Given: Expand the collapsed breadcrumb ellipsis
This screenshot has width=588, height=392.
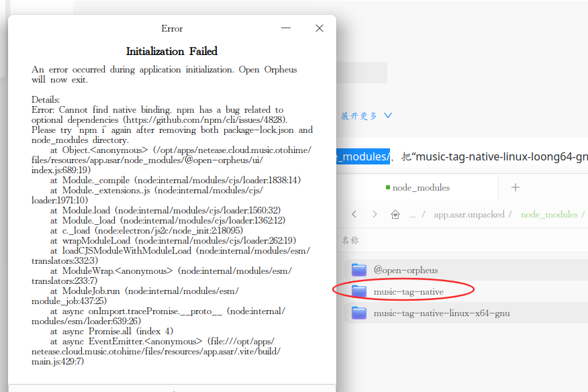Looking at the screenshot, I should [x=413, y=215].
